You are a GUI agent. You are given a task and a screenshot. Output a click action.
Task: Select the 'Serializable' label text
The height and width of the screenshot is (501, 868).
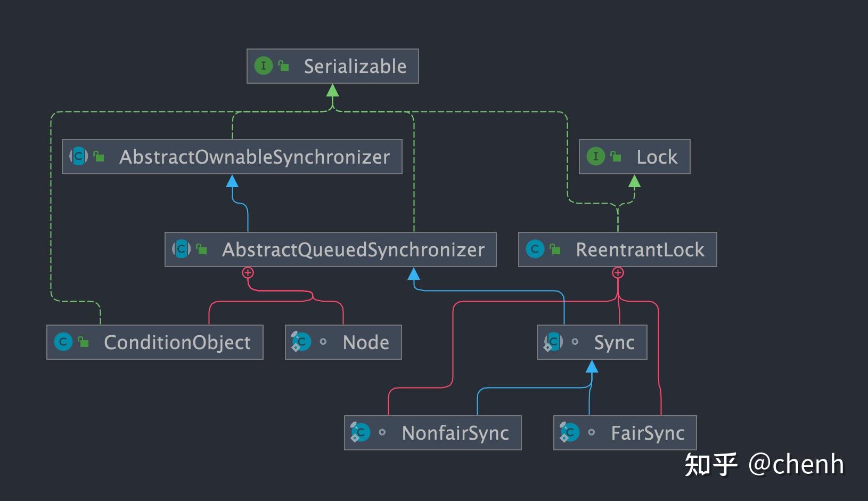(x=355, y=67)
